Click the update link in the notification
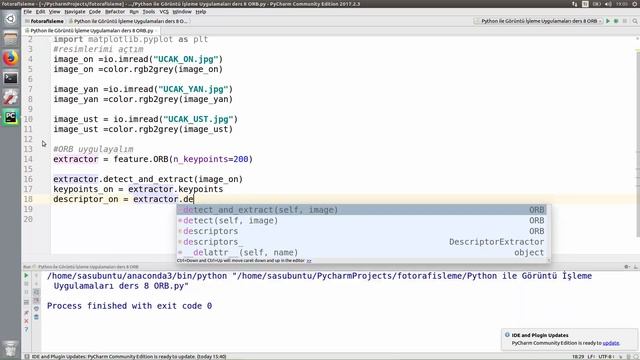 611,343
